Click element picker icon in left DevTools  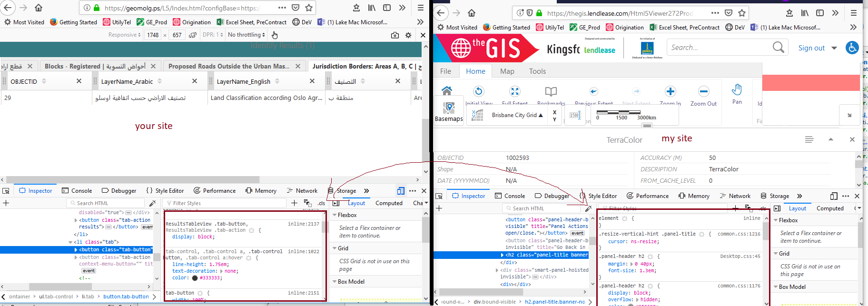pos(6,191)
